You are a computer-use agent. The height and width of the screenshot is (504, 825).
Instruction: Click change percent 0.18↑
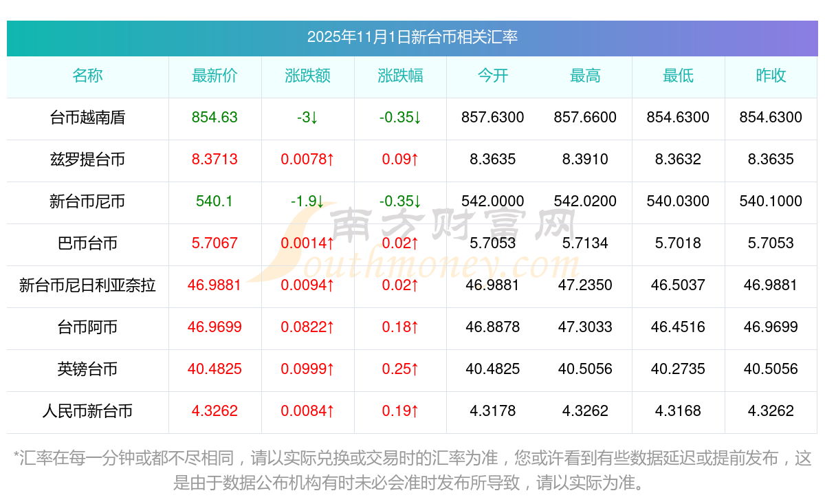click(x=400, y=327)
